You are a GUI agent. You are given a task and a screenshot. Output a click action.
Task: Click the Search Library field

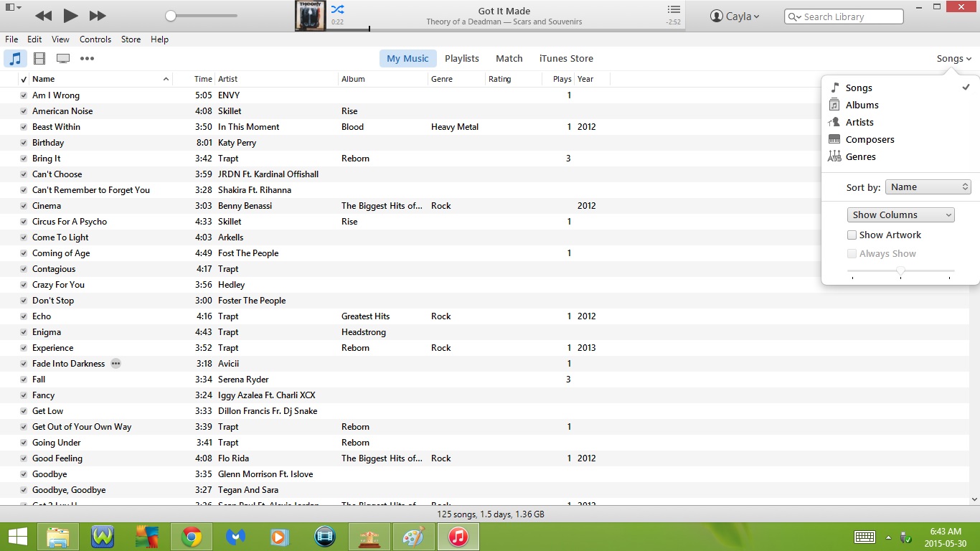pyautogui.click(x=844, y=17)
